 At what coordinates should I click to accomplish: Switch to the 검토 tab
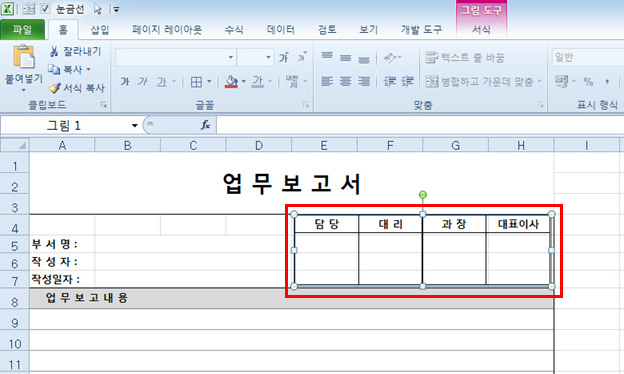[327, 29]
